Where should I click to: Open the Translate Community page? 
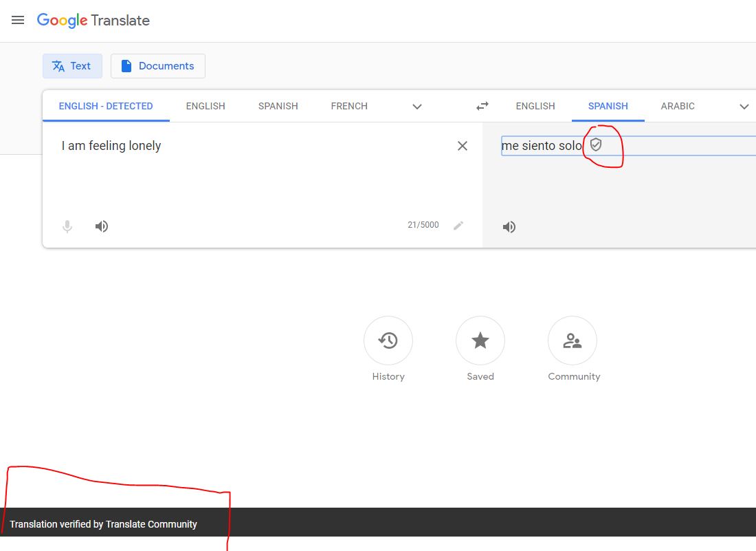click(x=572, y=340)
